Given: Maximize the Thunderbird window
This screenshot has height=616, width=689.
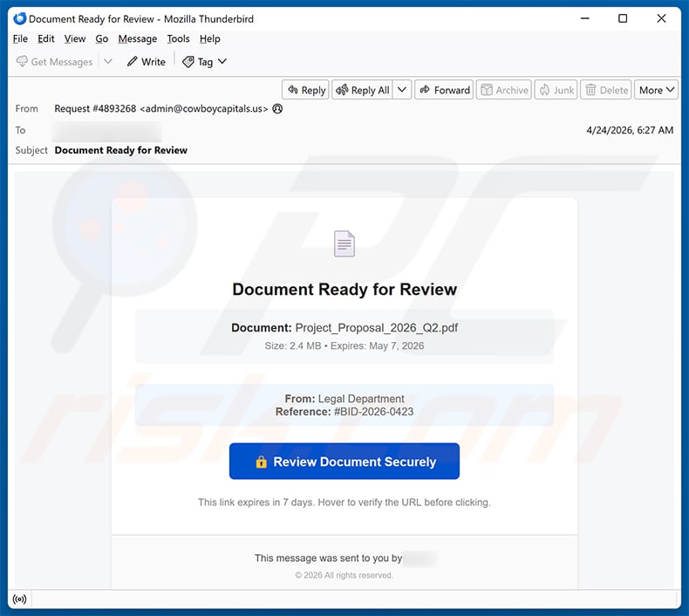Looking at the screenshot, I should (623, 18).
